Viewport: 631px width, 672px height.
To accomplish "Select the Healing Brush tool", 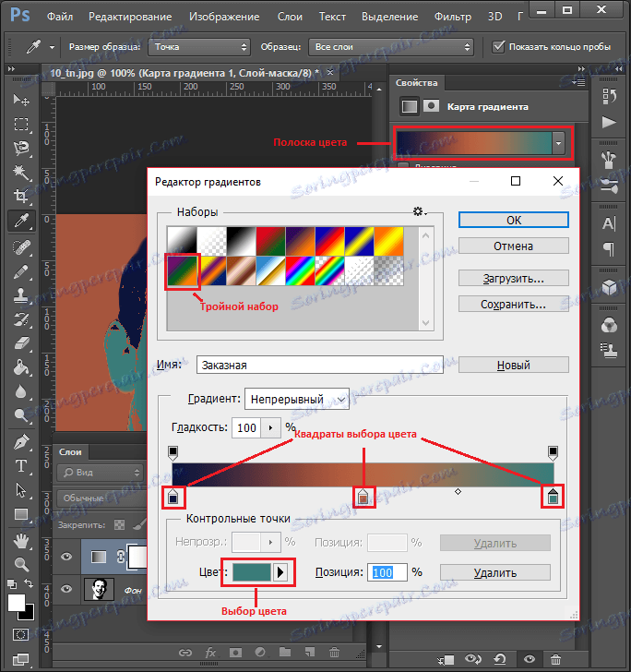I will [21, 246].
